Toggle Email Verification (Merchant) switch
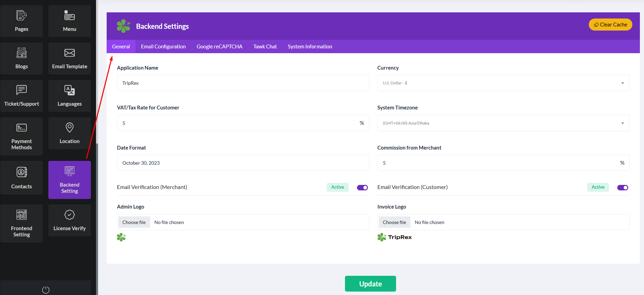Image resolution: width=644 pixels, height=295 pixels. (362, 188)
